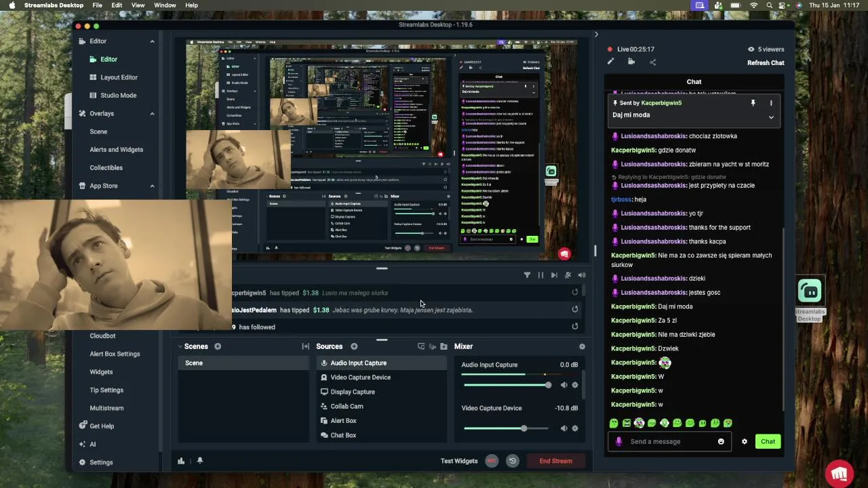This screenshot has width=868, height=488.
Task: Open pinned message three-dot options
Action: (x=771, y=103)
